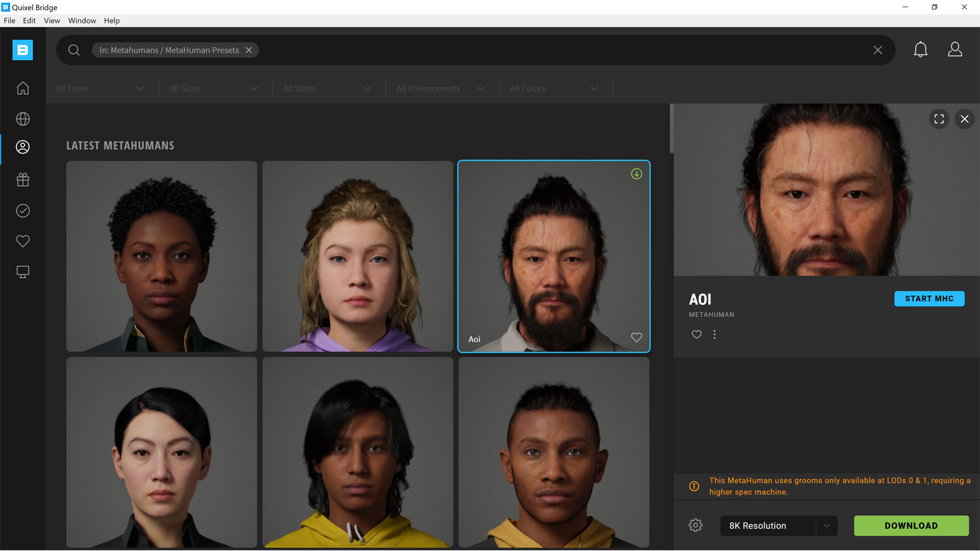Open notifications bell
The width and height of the screenshot is (980, 551).
(920, 49)
